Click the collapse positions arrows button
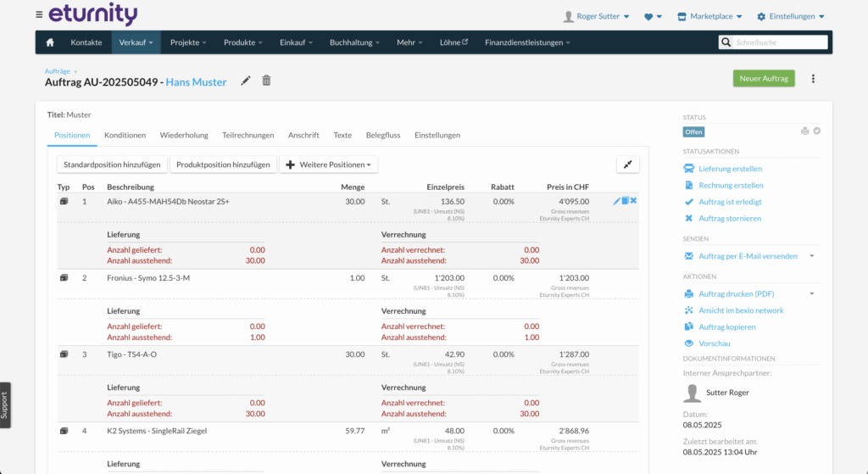The height and width of the screenshot is (474, 868). point(627,165)
